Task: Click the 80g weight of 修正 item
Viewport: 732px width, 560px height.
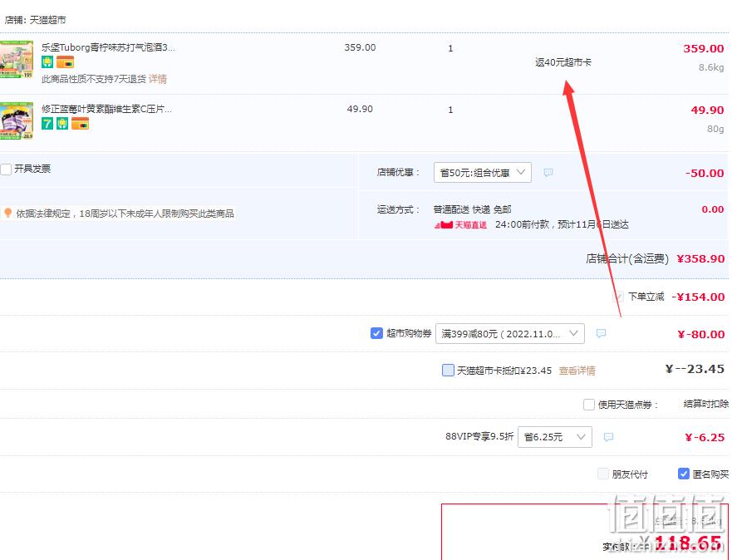Action: click(x=715, y=129)
